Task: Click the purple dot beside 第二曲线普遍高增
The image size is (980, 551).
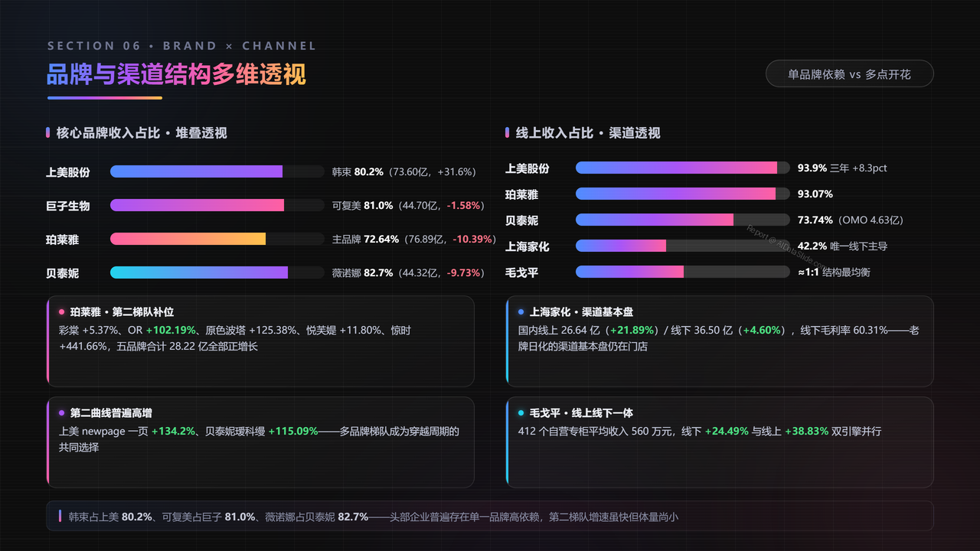Action: pyautogui.click(x=62, y=413)
